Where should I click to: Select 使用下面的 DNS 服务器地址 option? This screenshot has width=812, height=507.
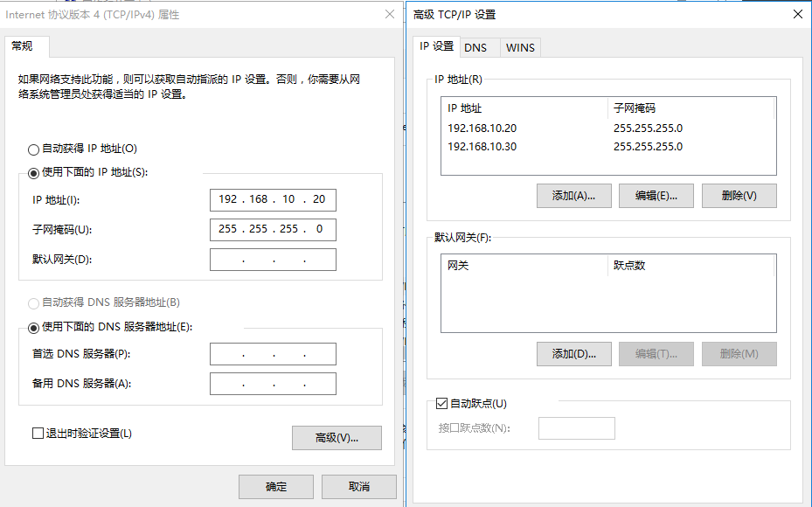[32, 326]
